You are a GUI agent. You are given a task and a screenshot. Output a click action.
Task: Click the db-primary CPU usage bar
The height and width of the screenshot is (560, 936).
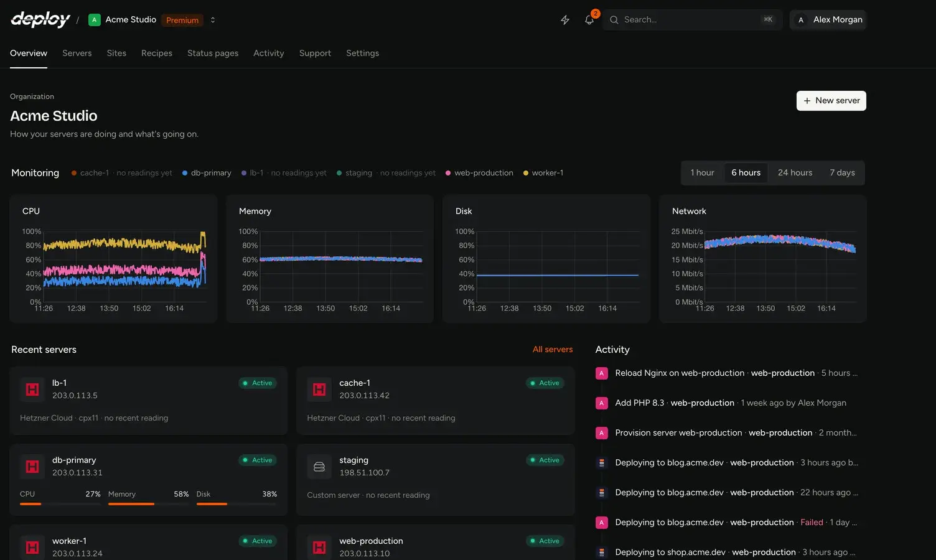pyautogui.click(x=60, y=504)
